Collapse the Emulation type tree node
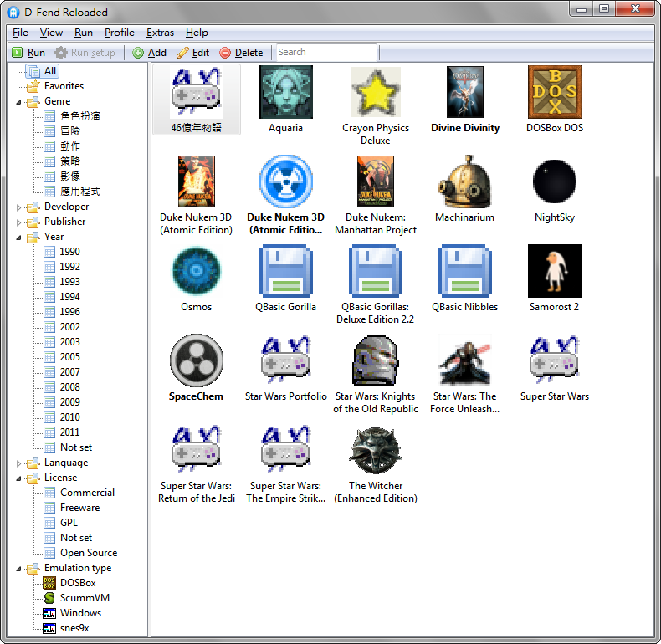The image size is (661, 644). 18,569
